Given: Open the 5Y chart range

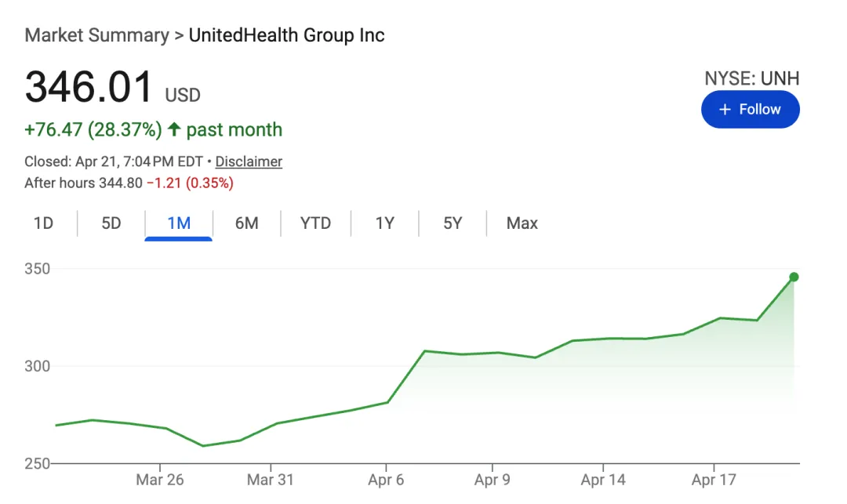Looking at the screenshot, I should pyautogui.click(x=453, y=223).
